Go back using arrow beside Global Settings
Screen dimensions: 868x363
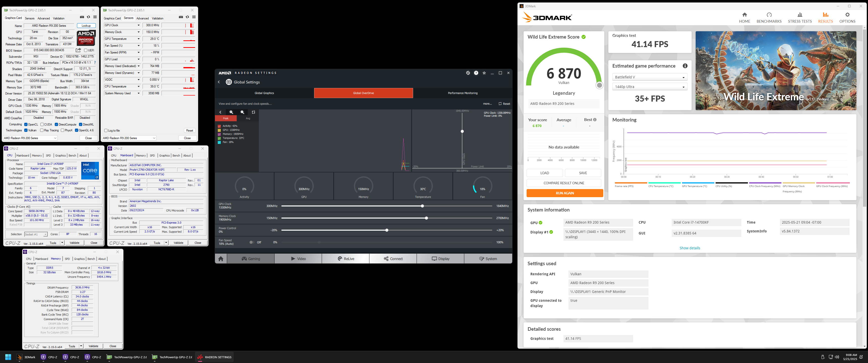(219, 82)
